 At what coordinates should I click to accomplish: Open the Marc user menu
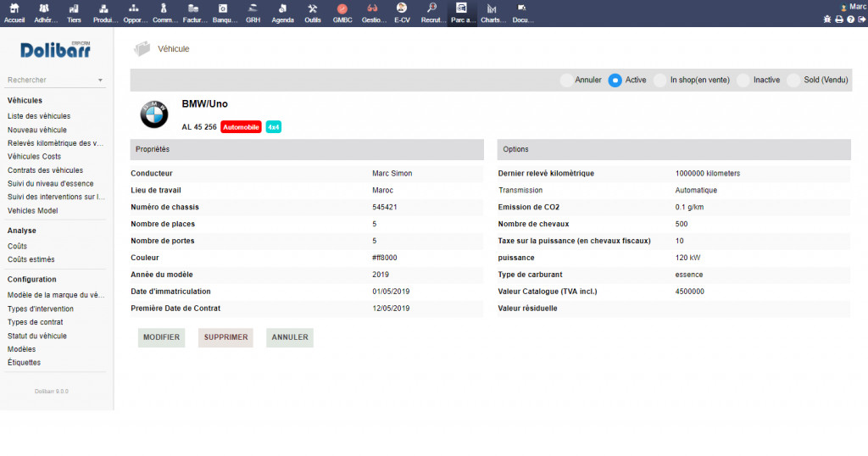click(853, 6)
